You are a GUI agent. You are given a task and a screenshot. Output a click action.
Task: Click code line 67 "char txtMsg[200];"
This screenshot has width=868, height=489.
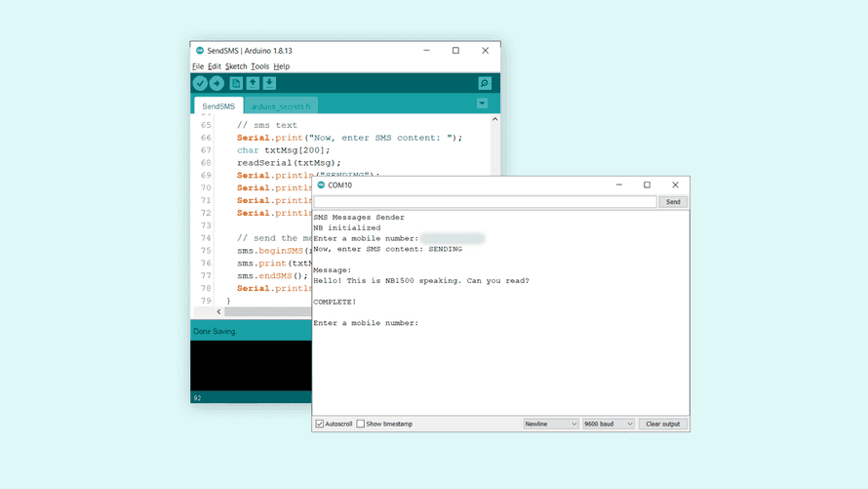284,150
